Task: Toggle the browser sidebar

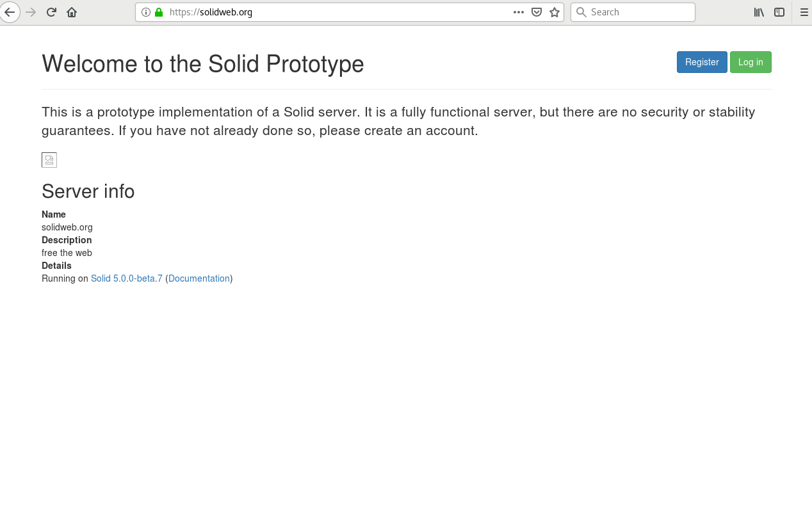Action: [x=779, y=12]
